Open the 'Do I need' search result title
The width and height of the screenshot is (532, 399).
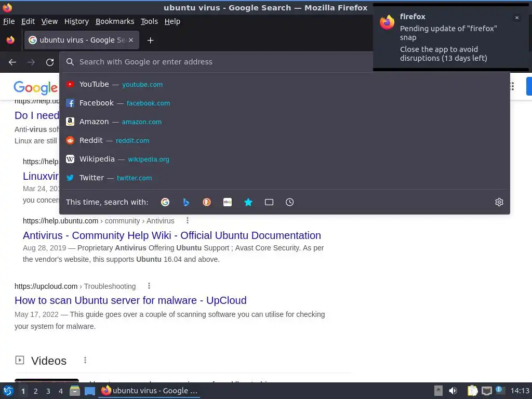pyautogui.click(x=37, y=115)
